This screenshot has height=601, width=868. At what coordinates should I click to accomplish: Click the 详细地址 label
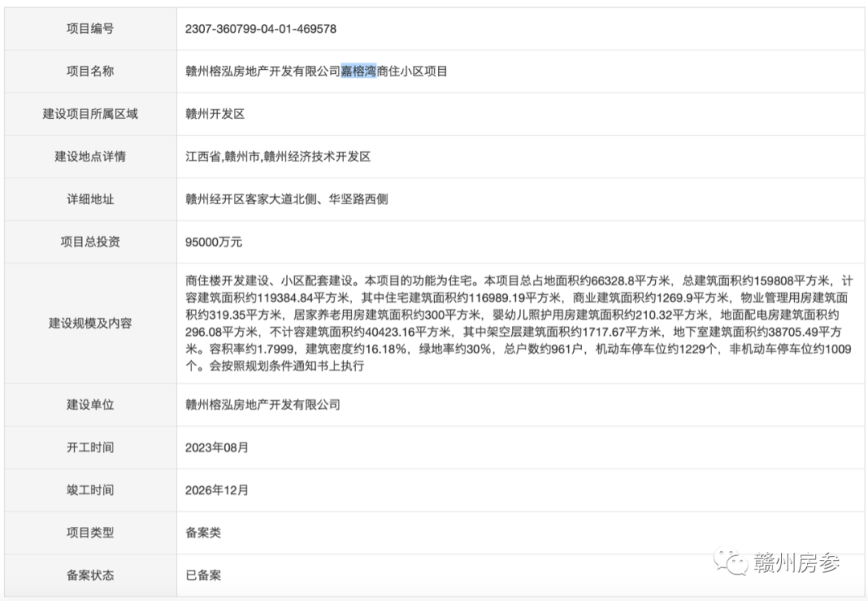[x=90, y=199]
